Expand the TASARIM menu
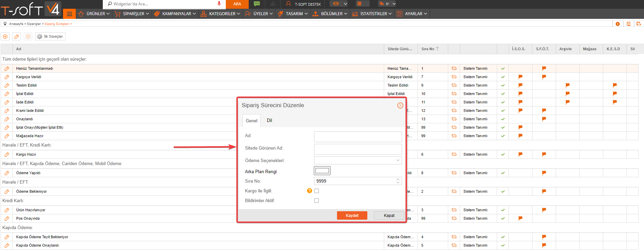 click(x=293, y=14)
